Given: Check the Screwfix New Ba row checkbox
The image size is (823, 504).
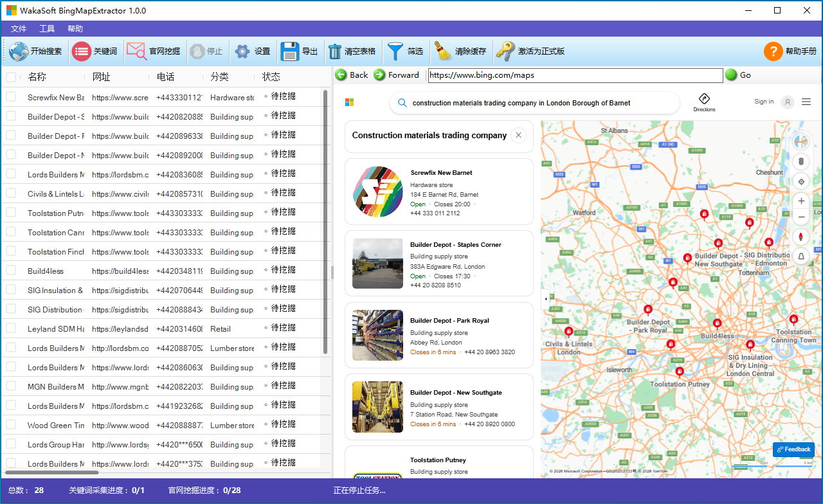Looking at the screenshot, I should [x=11, y=97].
